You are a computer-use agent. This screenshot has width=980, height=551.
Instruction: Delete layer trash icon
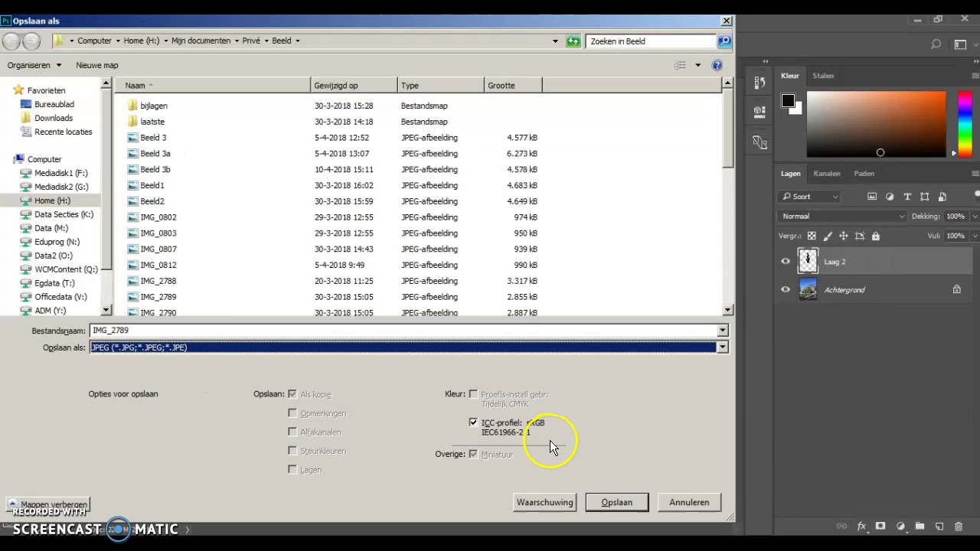click(959, 527)
